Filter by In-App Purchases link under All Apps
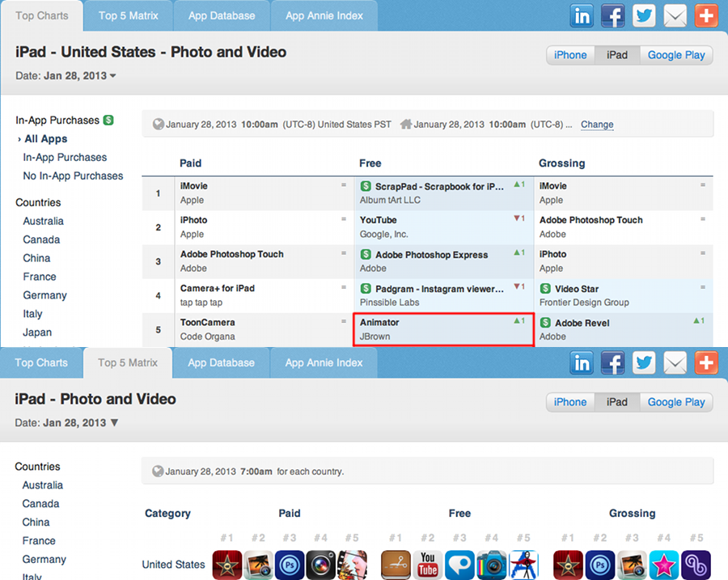The height and width of the screenshot is (580, 728). click(x=65, y=158)
